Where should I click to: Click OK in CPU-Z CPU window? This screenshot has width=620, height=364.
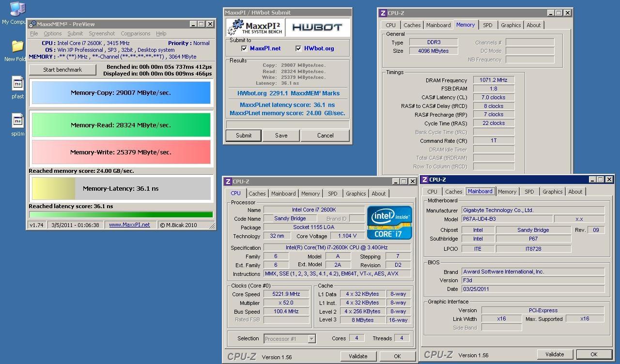tap(397, 356)
